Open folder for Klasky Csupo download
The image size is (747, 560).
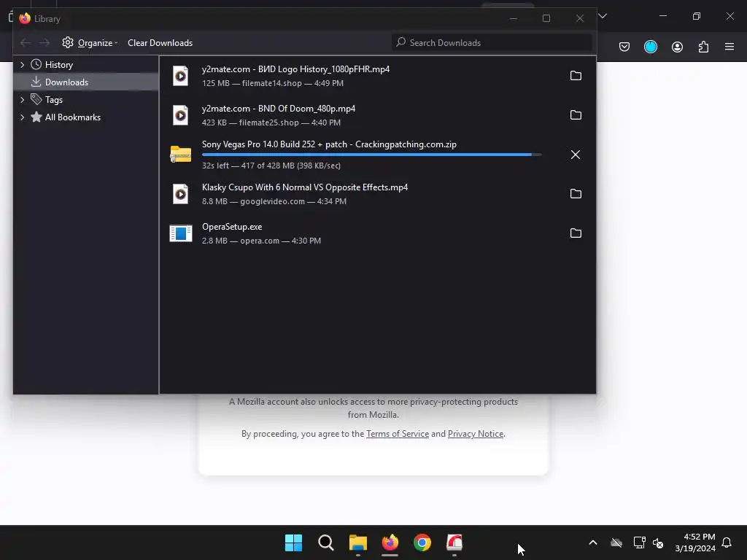click(x=576, y=194)
